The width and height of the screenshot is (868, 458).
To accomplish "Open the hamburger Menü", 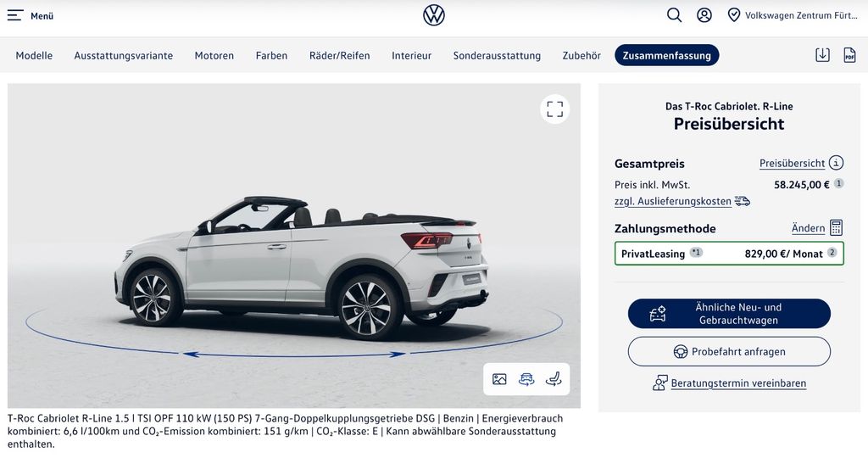I will [30, 15].
